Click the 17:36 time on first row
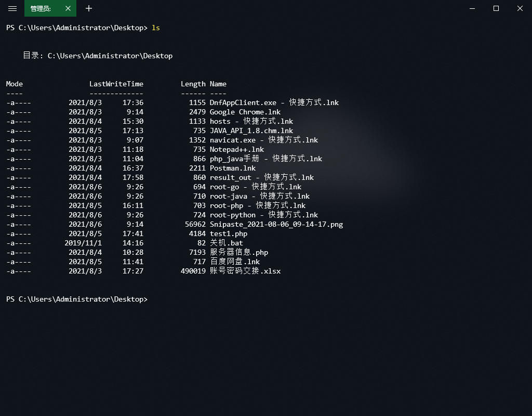 (133, 102)
